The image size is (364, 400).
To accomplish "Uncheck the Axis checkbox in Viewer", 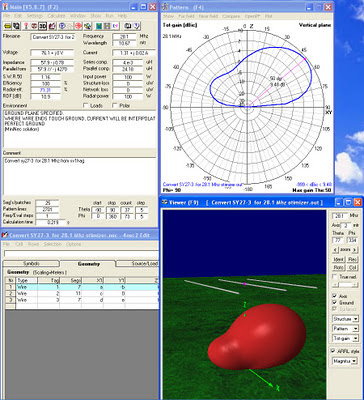I will tap(334, 296).
